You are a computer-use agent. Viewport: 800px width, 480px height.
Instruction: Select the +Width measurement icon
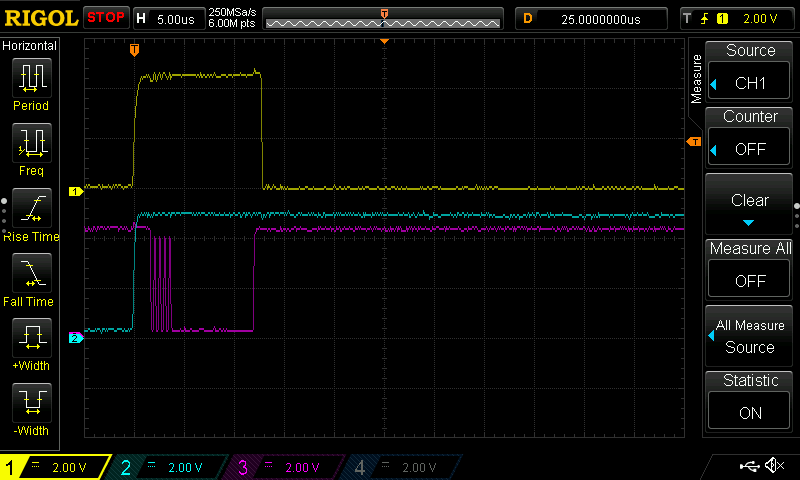(31, 339)
